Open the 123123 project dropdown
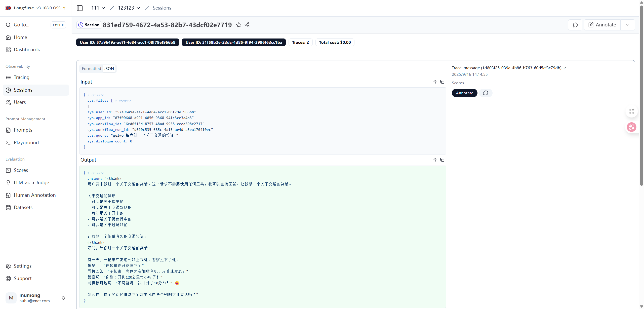The height and width of the screenshot is (309, 644). [129, 8]
